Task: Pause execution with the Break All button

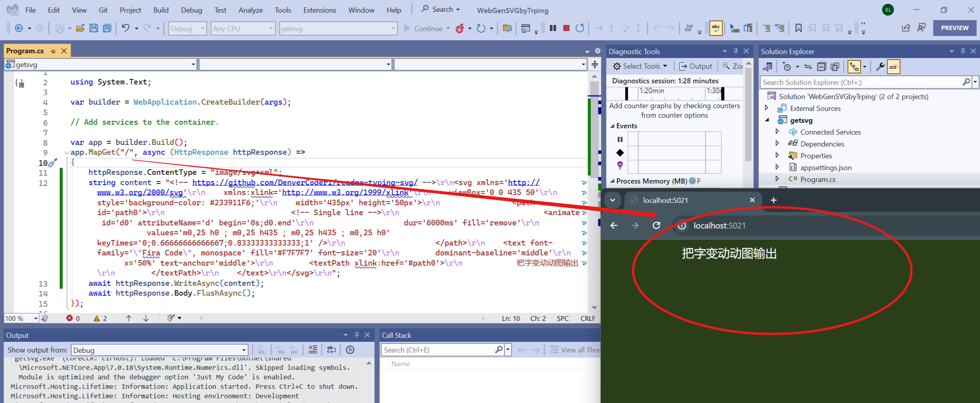Action: pos(553,28)
